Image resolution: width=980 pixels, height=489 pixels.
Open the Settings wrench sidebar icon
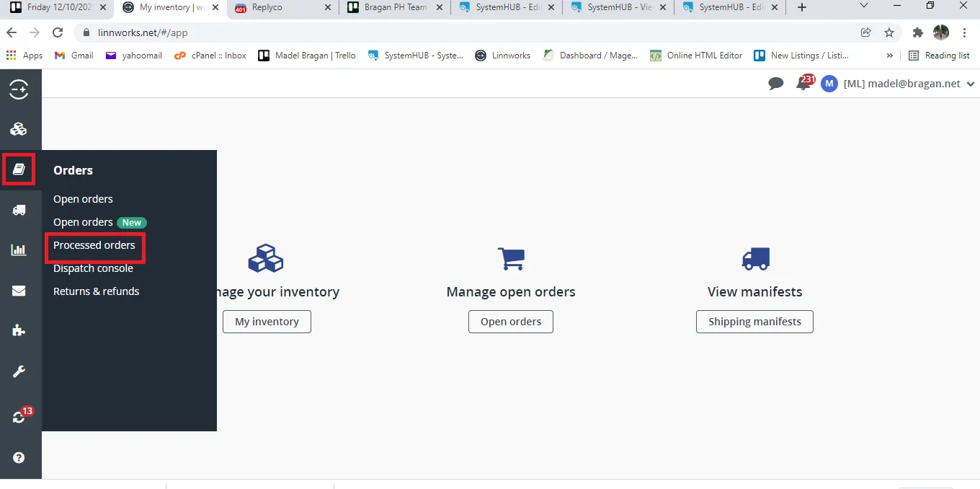click(19, 372)
